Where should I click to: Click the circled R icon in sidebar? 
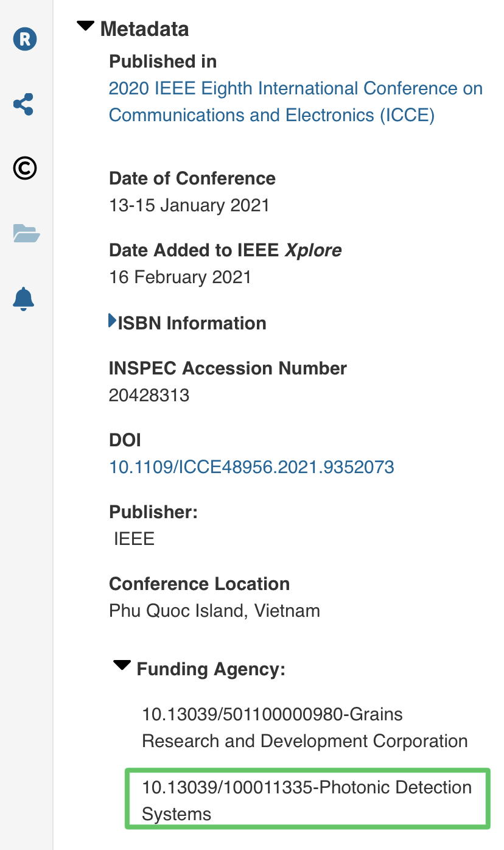25,40
